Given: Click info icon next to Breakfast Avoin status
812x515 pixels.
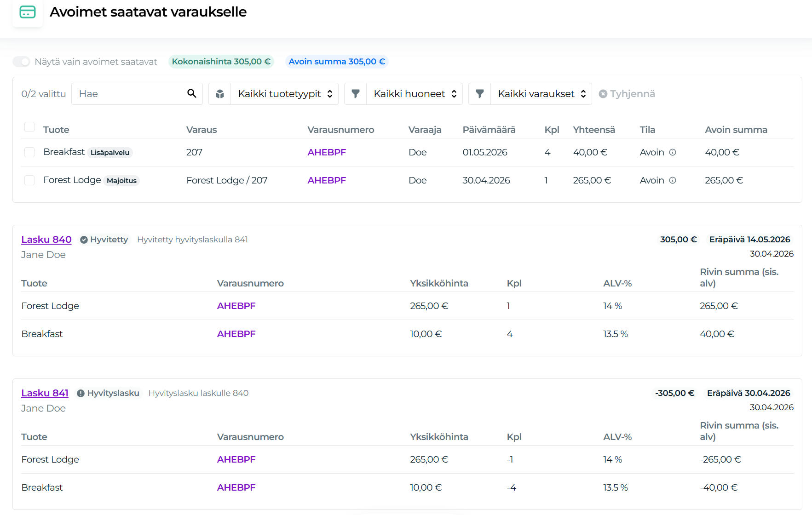Looking at the screenshot, I should 673,152.
